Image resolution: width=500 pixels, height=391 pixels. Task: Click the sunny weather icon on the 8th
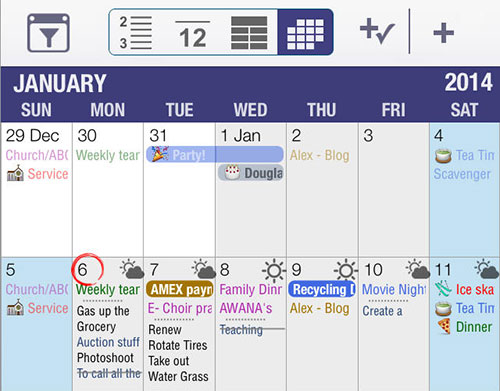click(274, 270)
